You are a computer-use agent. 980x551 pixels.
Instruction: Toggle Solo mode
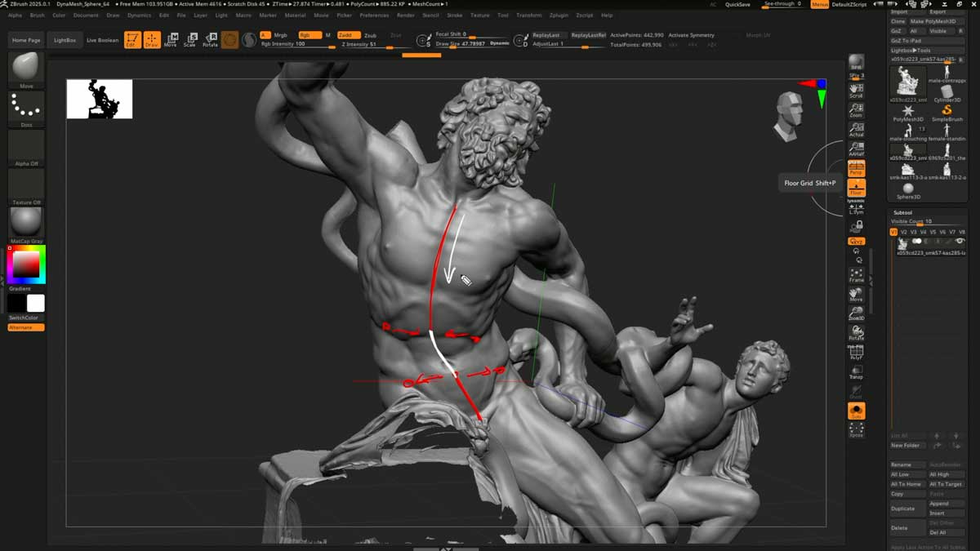click(856, 411)
